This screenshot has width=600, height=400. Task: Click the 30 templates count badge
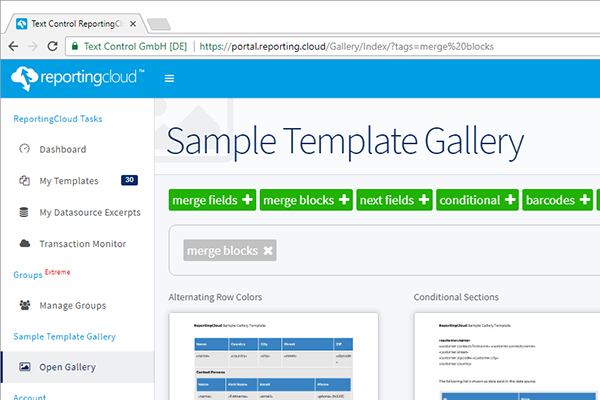pyautogui.click(x=129, y=180)
